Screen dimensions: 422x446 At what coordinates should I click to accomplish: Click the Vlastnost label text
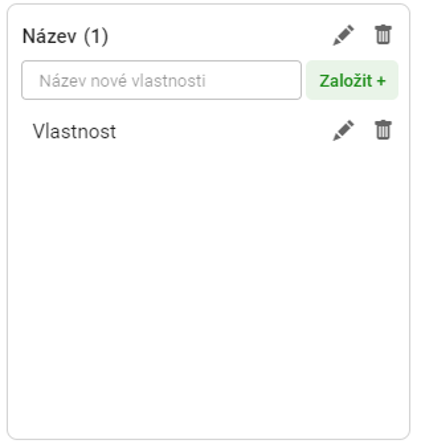(74, 131)
